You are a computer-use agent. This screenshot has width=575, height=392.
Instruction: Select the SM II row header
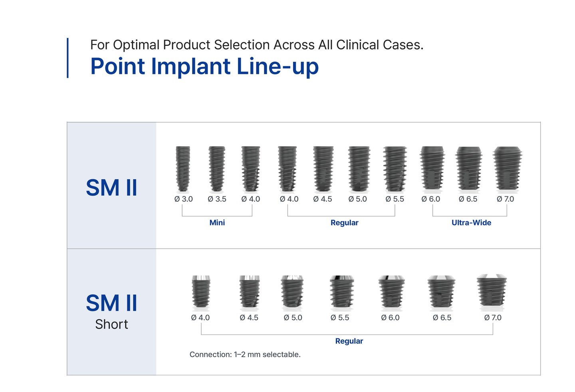[111, 188]
